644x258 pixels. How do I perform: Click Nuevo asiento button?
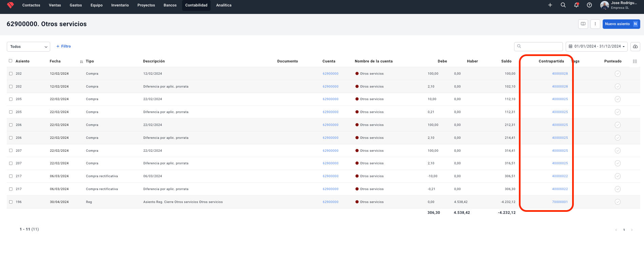(x=621, y=24)
